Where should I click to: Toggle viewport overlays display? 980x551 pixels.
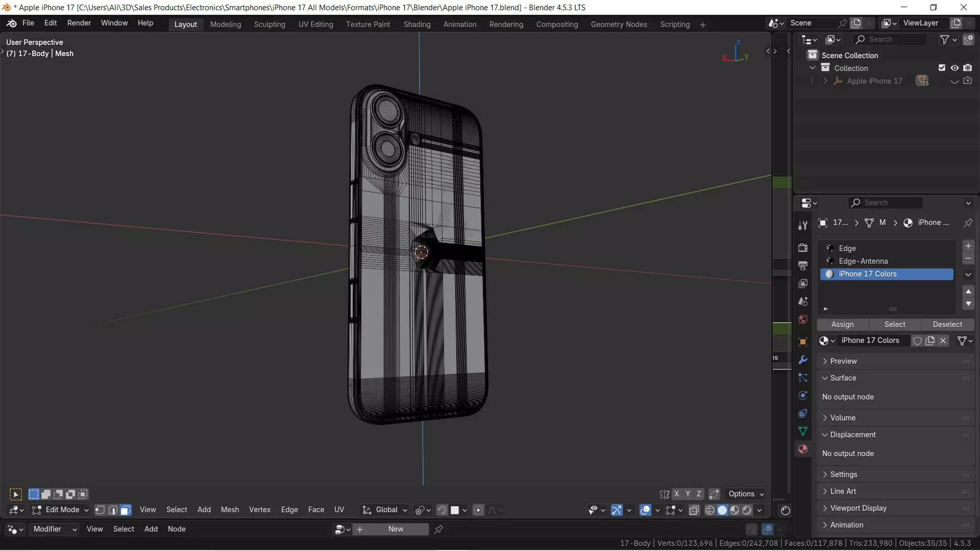(645, 510)
